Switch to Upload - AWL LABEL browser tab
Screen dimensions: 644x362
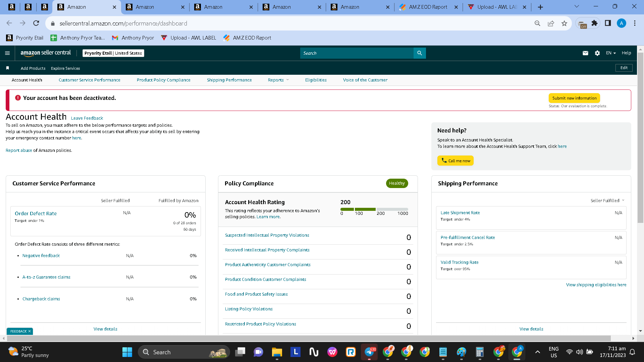(497, 7)
